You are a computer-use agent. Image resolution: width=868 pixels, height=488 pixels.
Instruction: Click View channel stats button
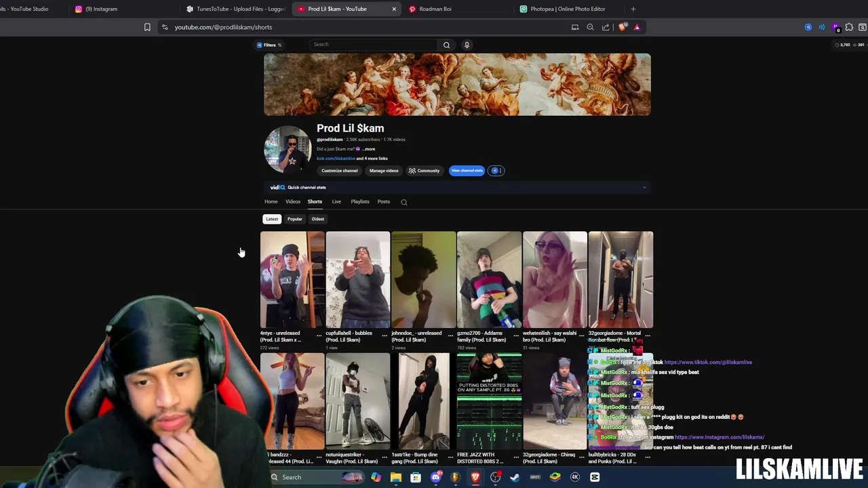[467, 171]
